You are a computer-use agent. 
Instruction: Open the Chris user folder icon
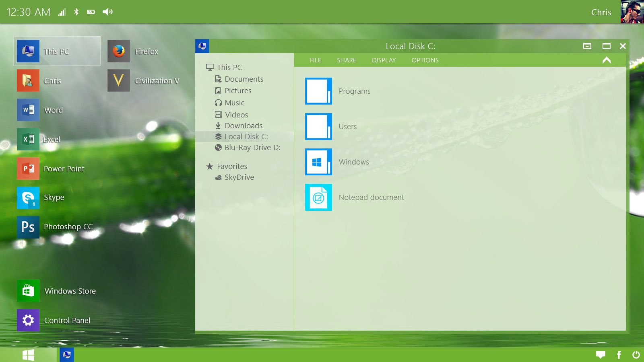[28, 80]
